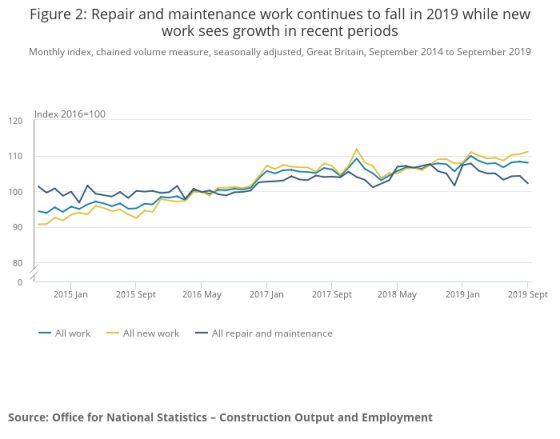Click the 2015 Sept x-axis label
The image size is (560, 439).
[136, 295]
